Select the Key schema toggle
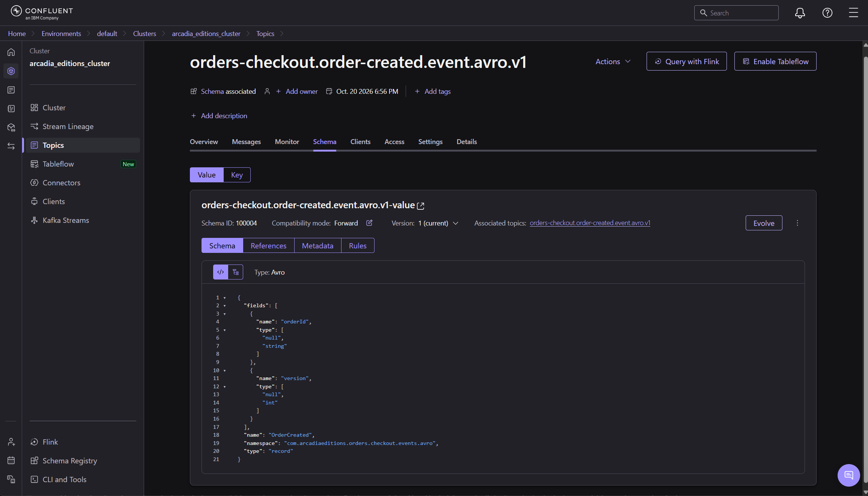This screenshot has height=496, width=868. click(237, 175)
